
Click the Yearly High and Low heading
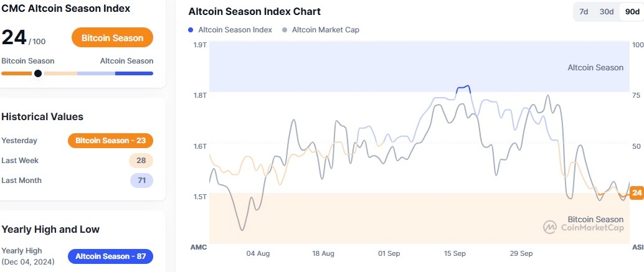50,229
